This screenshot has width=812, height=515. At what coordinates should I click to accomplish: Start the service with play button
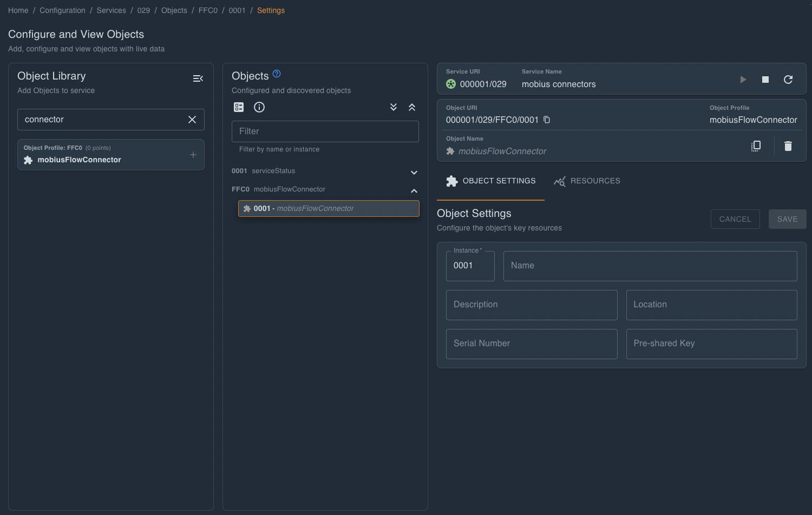coord(743,80)
